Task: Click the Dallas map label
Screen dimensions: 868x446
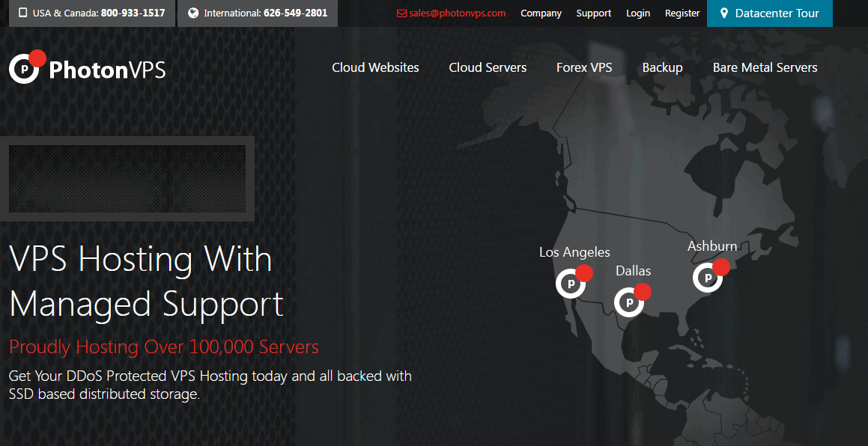Action: click(634, 271)
